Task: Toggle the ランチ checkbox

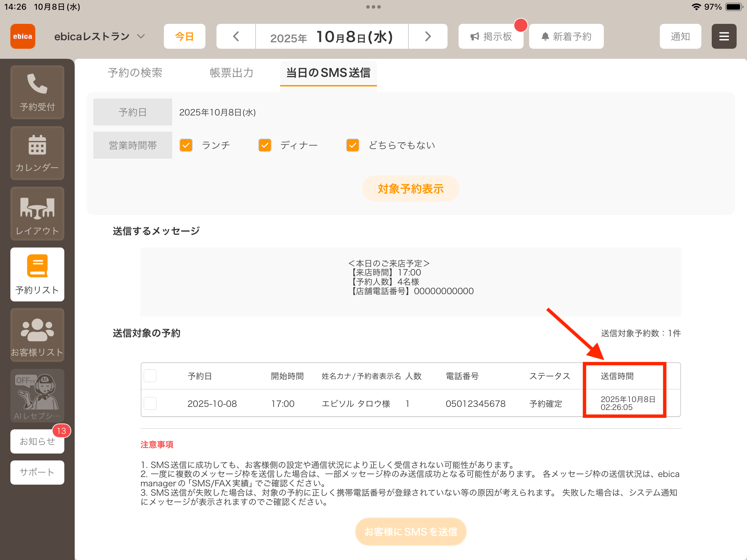Action: point(186,145)
